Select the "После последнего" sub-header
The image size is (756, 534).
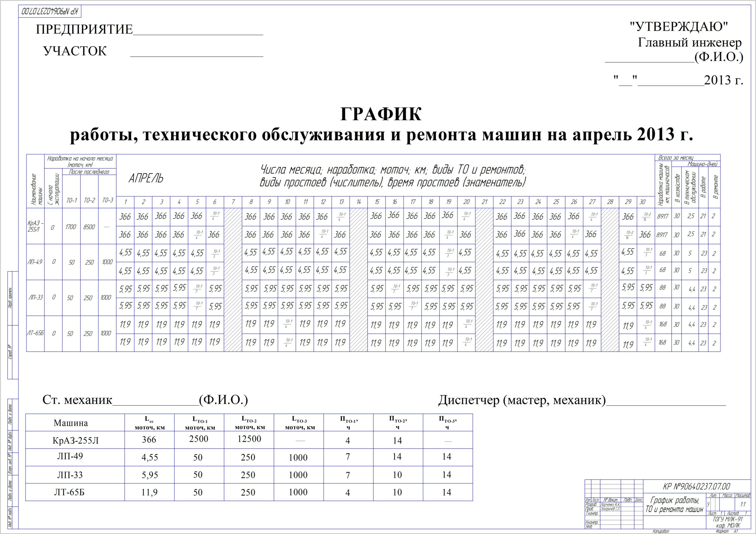[89, 172]
